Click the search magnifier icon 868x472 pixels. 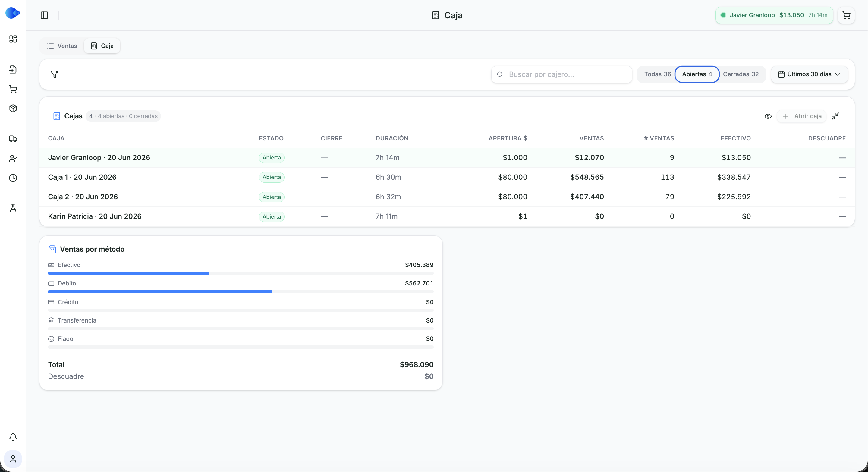500,74
